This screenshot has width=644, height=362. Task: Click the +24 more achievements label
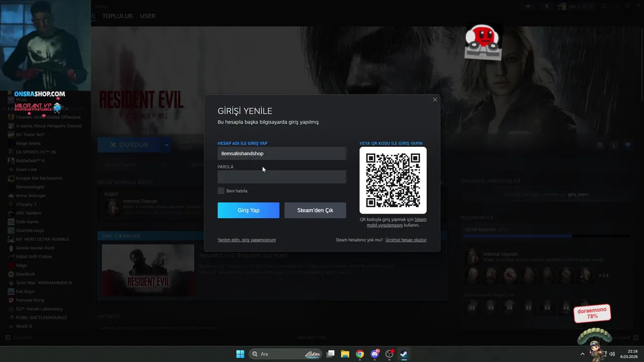(x=603, y=276)
